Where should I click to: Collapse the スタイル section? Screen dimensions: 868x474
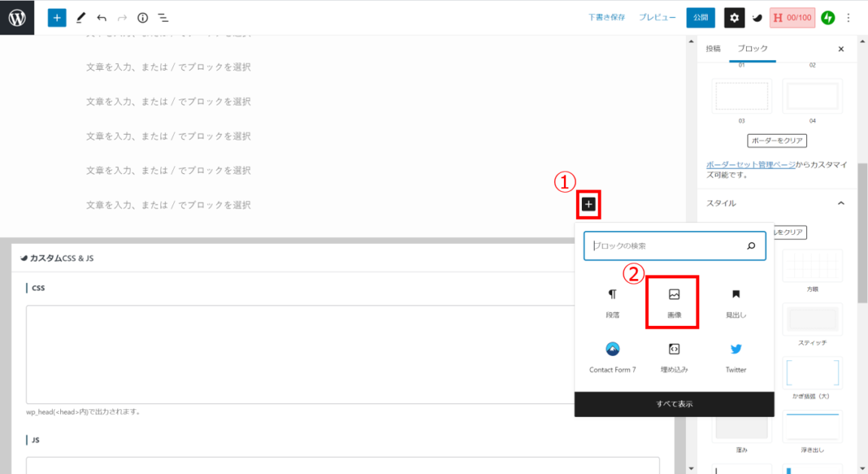tap(841, 203)
